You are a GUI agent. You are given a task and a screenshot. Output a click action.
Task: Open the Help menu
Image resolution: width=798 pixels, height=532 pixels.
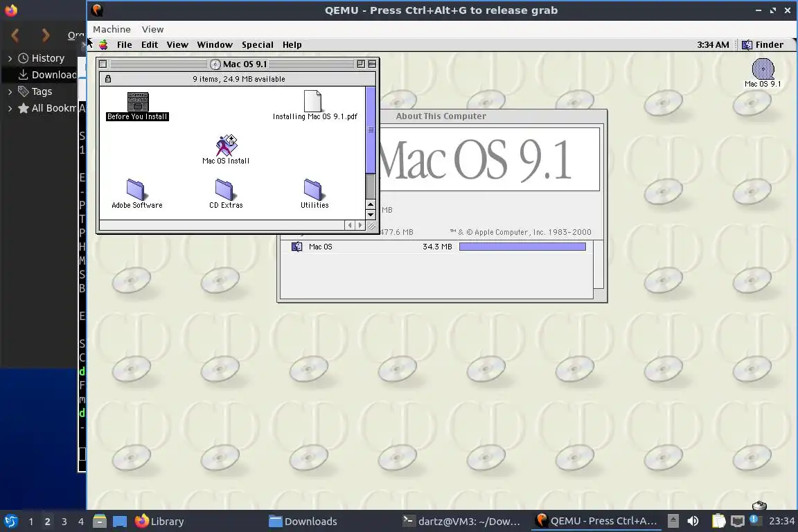click(292, 45)
